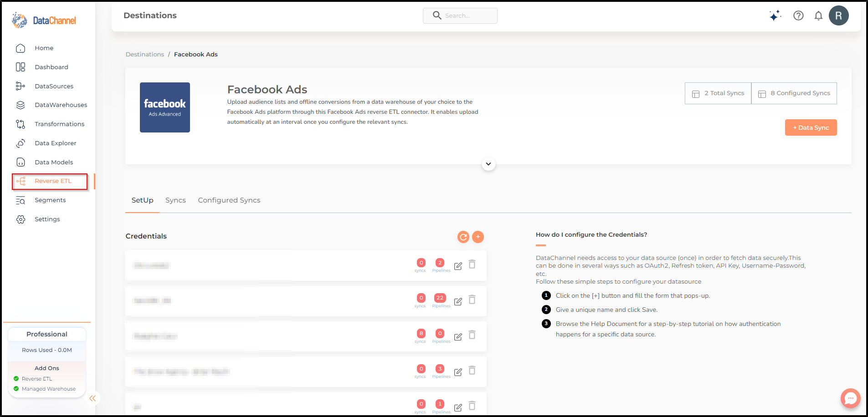Screen dimensions: 868x417
Task: Click 'How do I configure the Credentials?' heading
Action: click(x=591, y=235)
